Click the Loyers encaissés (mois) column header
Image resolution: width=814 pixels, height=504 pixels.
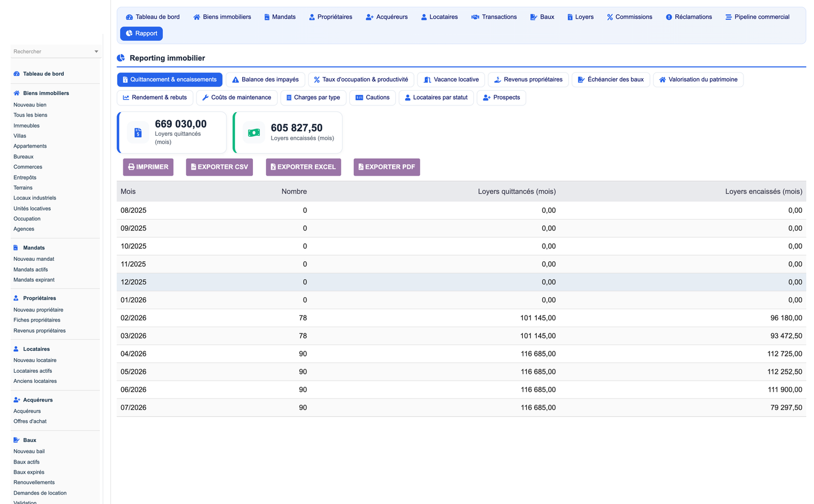click(x=763, y=191)
